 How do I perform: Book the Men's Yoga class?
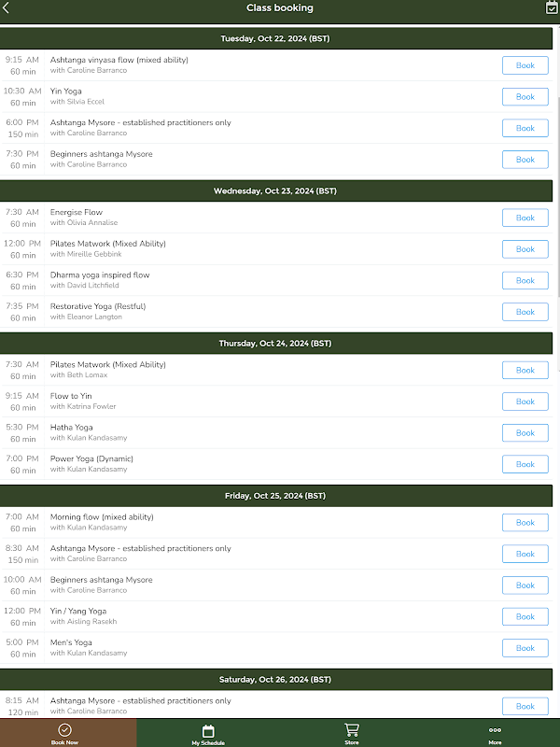525,648
